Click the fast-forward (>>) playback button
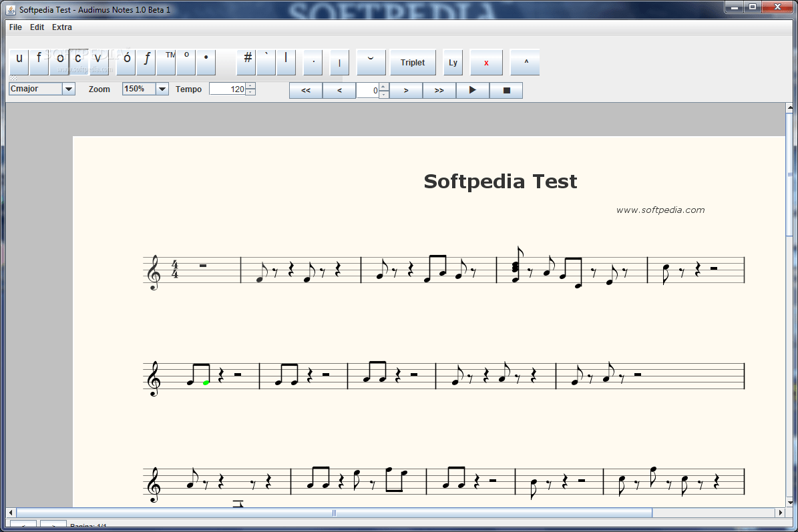The width and height of the screenshot is (798, 532). point(439,89)
